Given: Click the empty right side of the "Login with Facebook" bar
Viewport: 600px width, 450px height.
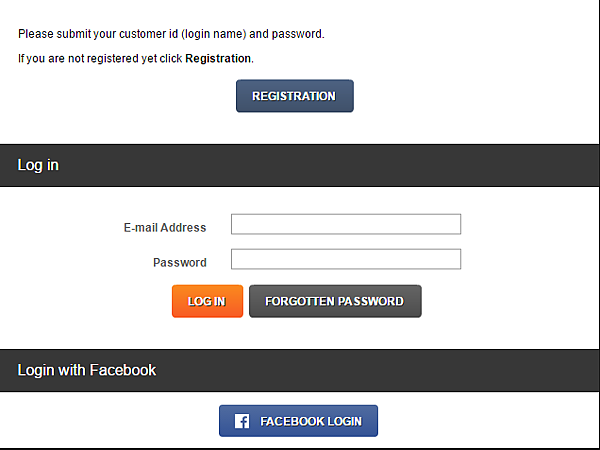Looking at the screenshot, I should (450, 370).
